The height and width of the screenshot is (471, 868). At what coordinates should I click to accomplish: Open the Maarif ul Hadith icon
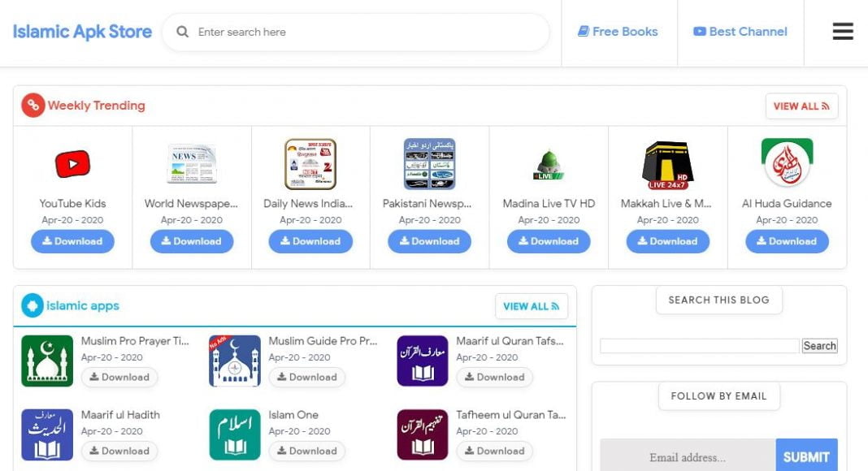[x=47, y=434]
